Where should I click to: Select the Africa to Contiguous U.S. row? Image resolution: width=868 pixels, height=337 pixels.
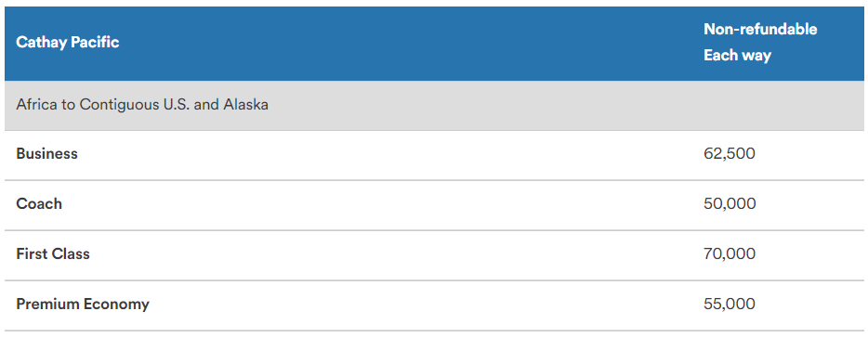(434, 105)
